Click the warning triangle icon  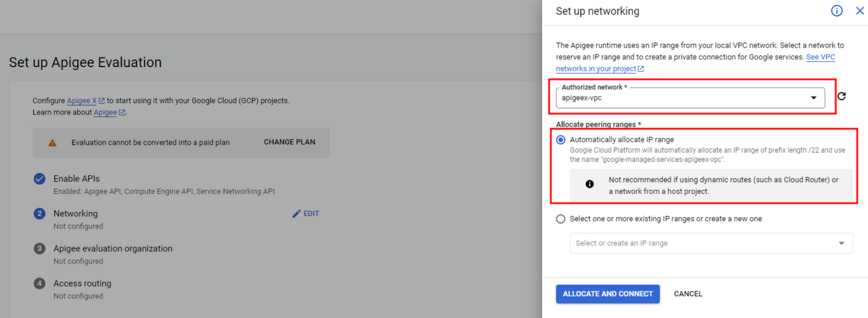pyautogui.click(x=52, y=142)
